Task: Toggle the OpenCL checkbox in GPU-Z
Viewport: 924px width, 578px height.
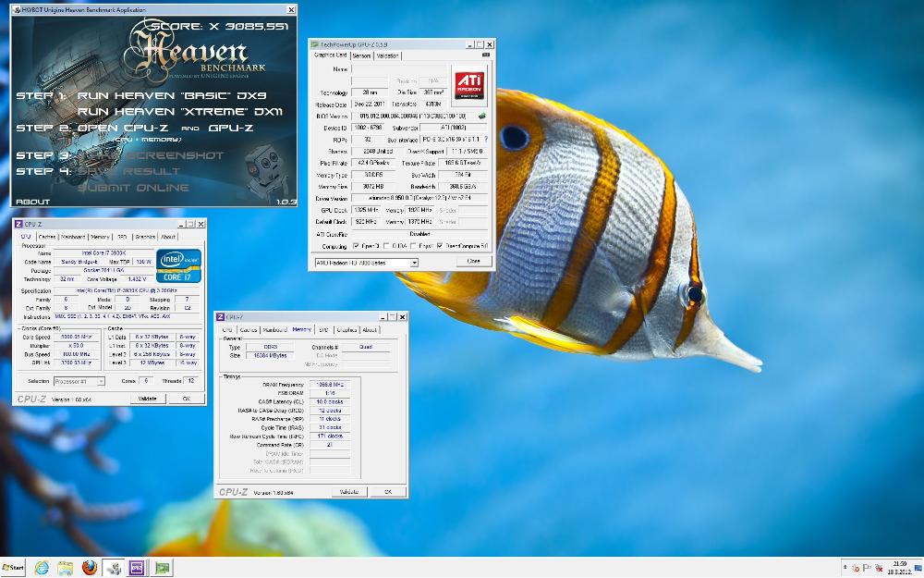Action: [x=356, y=246]
